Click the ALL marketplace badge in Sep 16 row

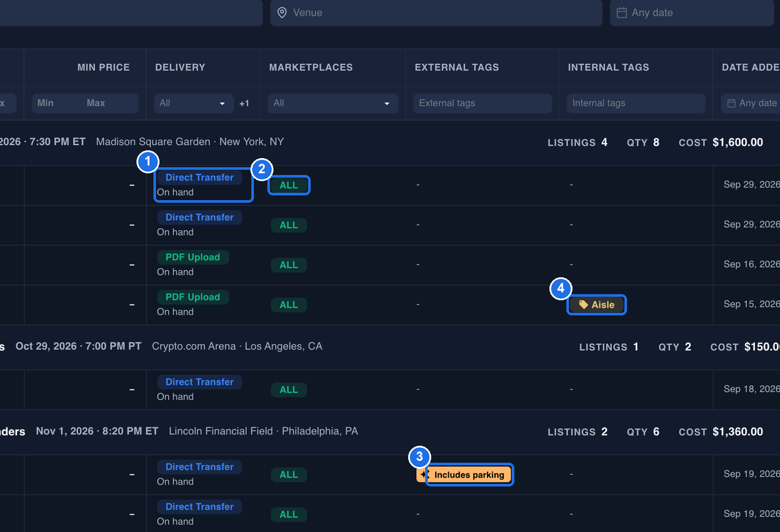[289, 265]
